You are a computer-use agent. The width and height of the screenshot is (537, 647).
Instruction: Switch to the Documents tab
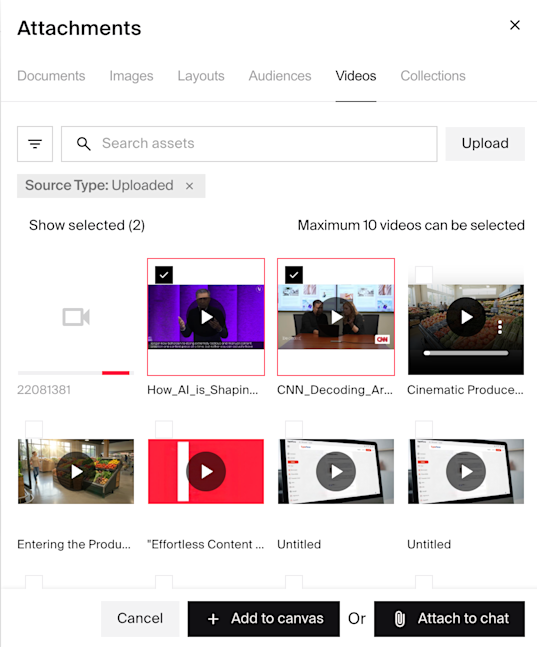point(51,76)
